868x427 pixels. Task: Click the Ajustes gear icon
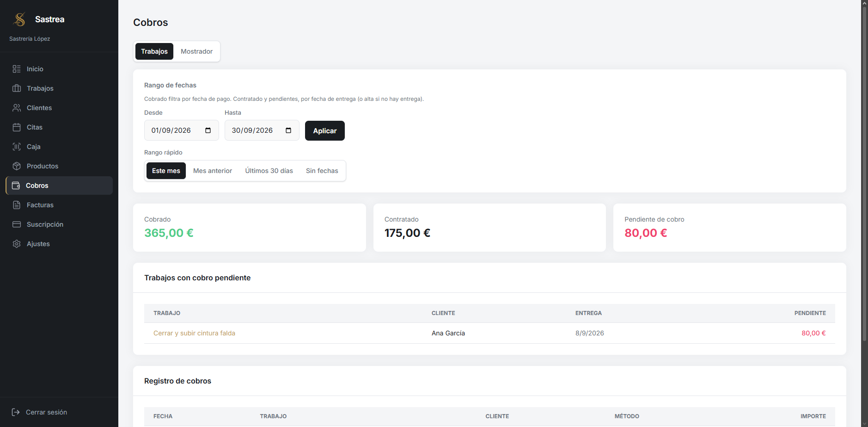point(17,244)
